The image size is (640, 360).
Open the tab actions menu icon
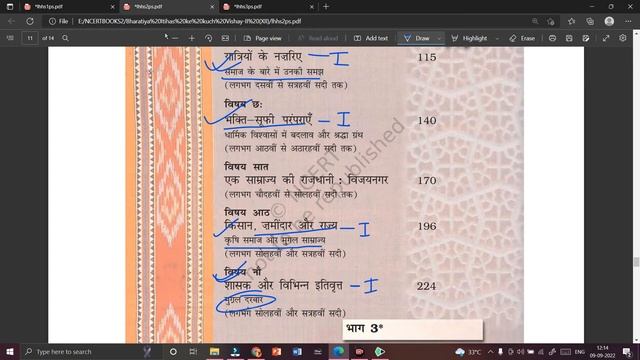click(10, 7)
